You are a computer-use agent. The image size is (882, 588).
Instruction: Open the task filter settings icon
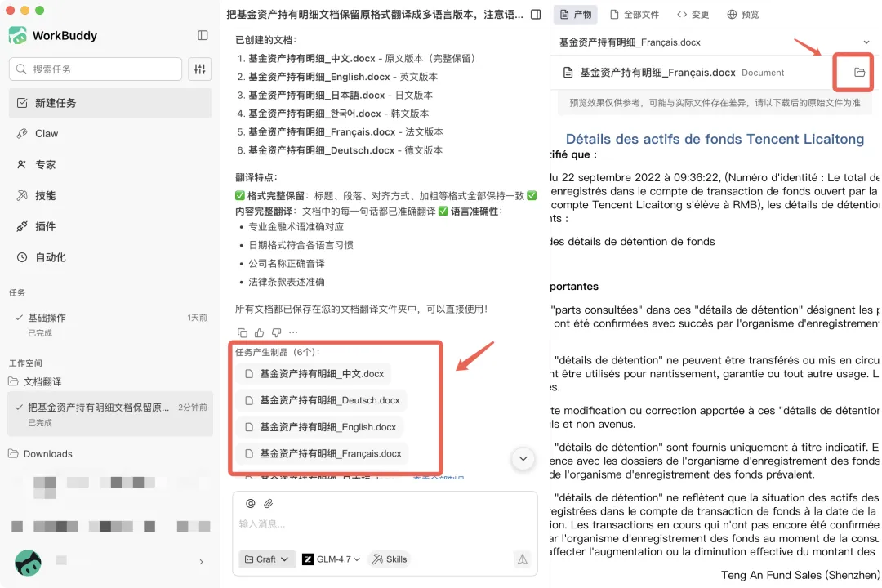200,69
